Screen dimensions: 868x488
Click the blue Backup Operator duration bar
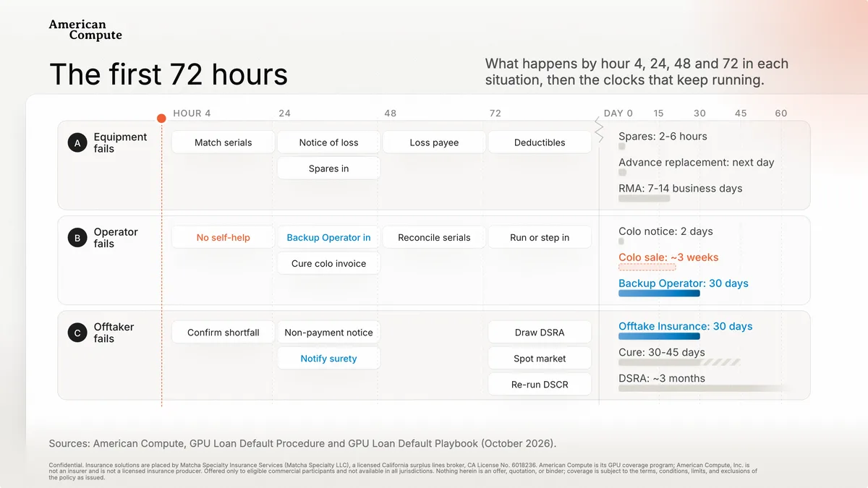coord(660,294)
